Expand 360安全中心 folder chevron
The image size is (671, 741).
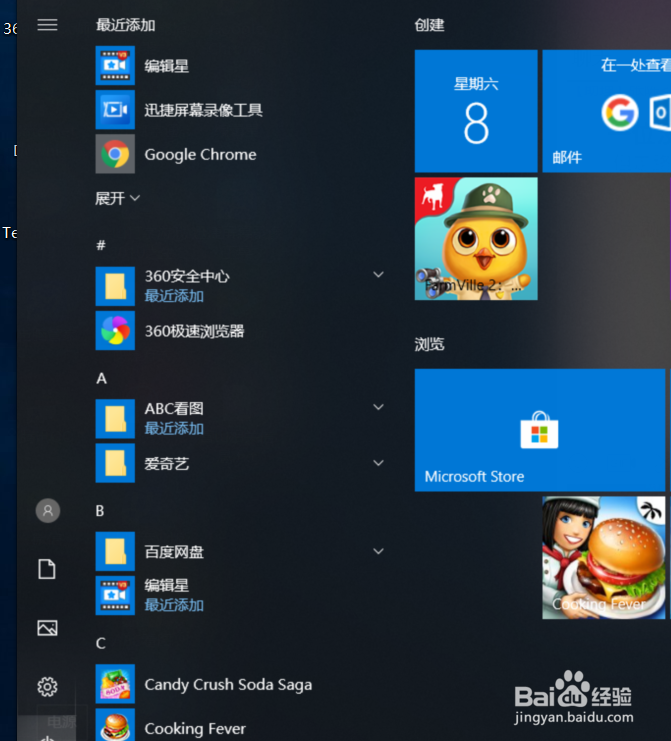(x=378, y=275)
